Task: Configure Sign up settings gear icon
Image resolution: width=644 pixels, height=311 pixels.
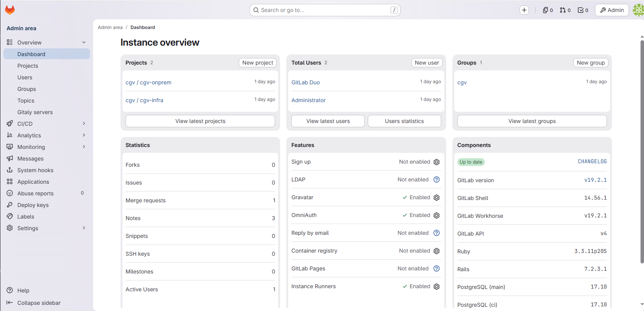Action: click(437, 162)
